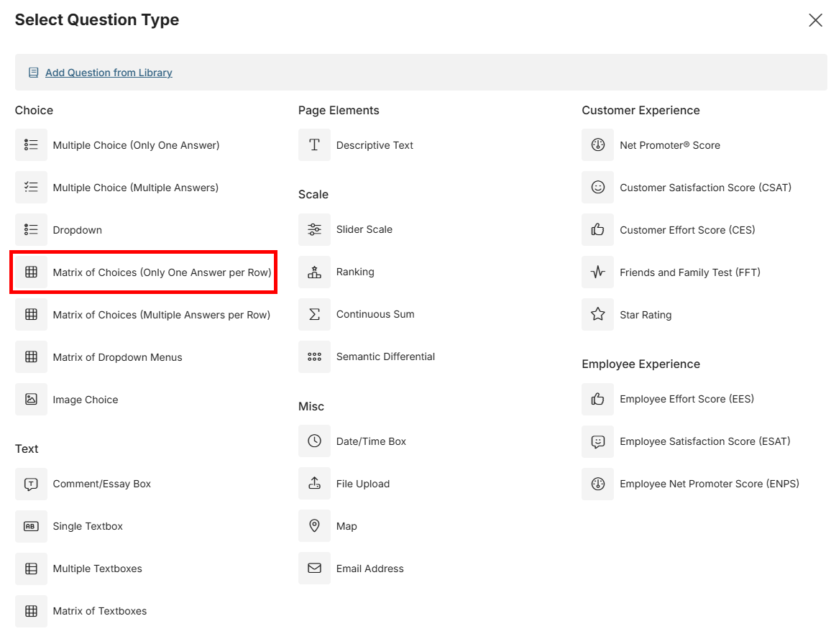Select 'Descriptive Text' label

(375, 145)
